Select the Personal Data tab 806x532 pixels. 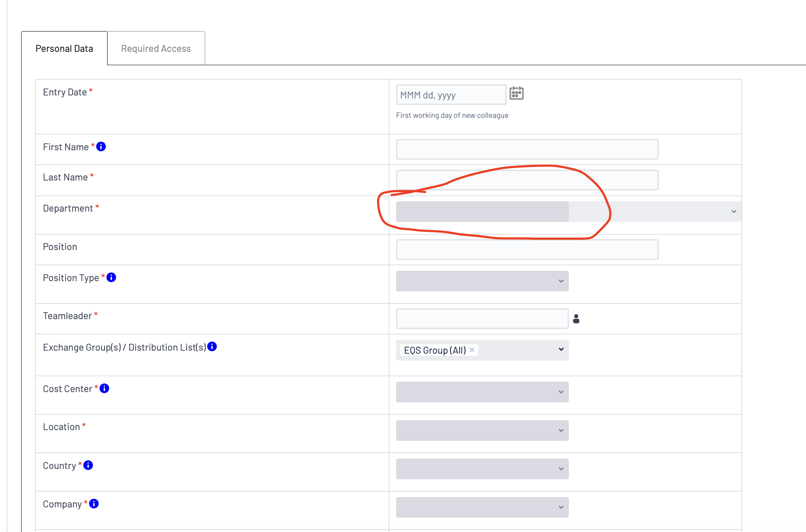pos(64,48)
